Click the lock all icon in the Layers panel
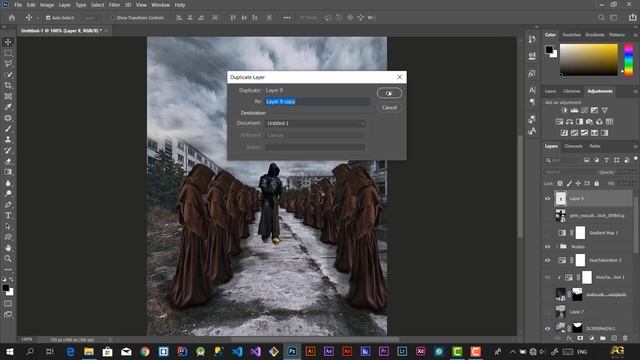 (x=597, y=184)
